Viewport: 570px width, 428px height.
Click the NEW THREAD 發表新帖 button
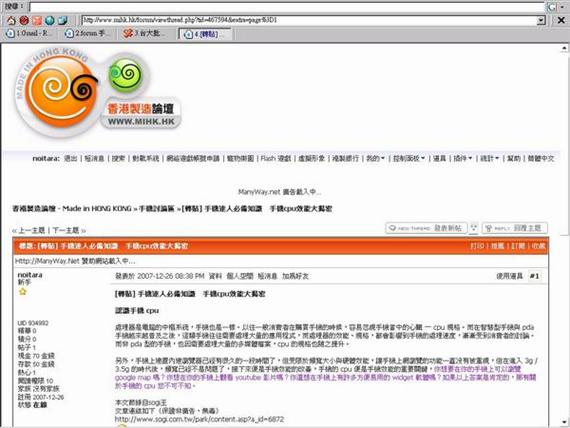426,228
